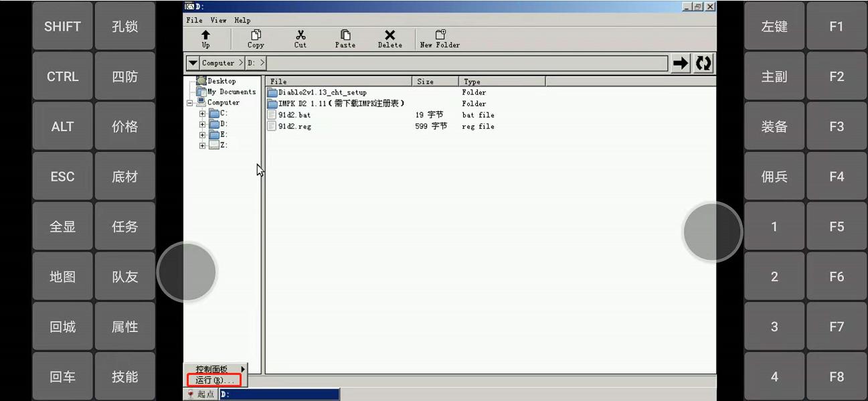Tap the CTRL on-screen key
The width and height of the screenshot is (868, 401).
pyautogui.click(x=62, y=76)
